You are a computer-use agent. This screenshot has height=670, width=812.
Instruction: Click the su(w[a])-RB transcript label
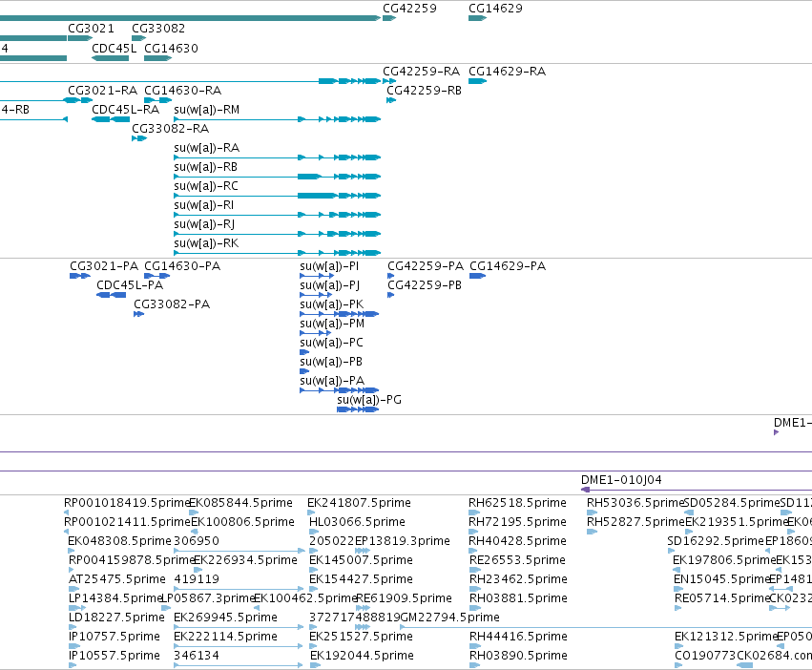click(205, 167)
